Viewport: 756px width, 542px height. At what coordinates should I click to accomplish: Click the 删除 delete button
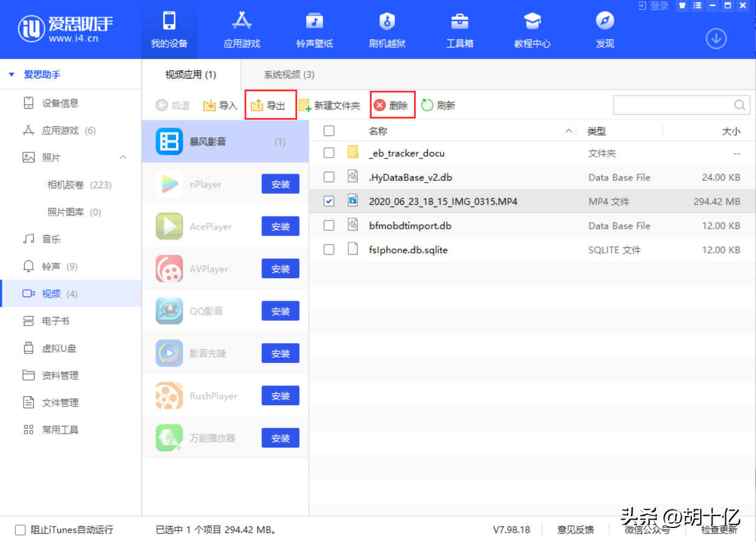coord(390,105)
